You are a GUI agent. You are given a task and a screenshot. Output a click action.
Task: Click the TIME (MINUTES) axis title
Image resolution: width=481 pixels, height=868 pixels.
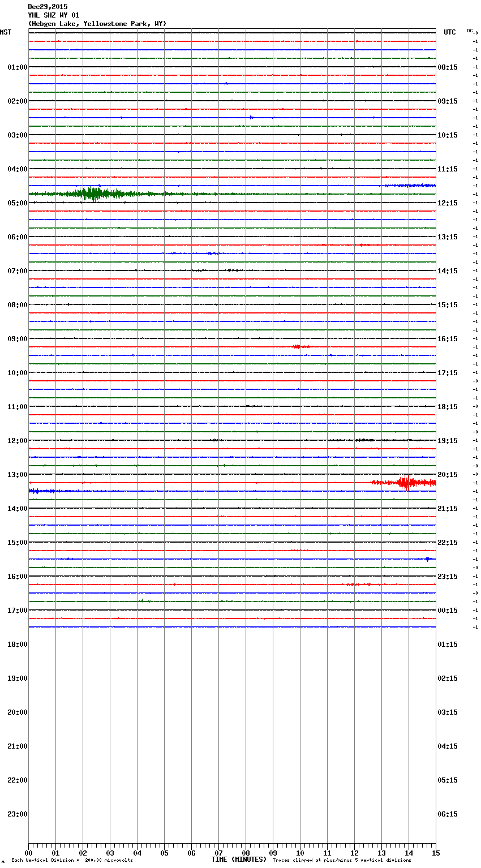239,860
